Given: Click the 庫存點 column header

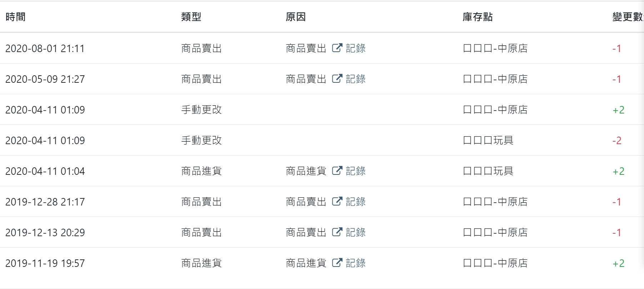Looking at the screenshot, I should tap(477, 17).
